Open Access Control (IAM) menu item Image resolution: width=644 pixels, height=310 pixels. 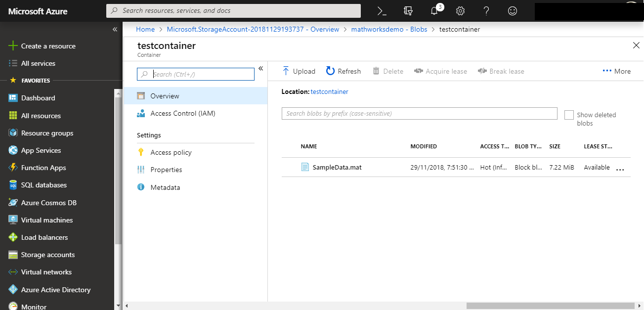click(x=182, y=113)
